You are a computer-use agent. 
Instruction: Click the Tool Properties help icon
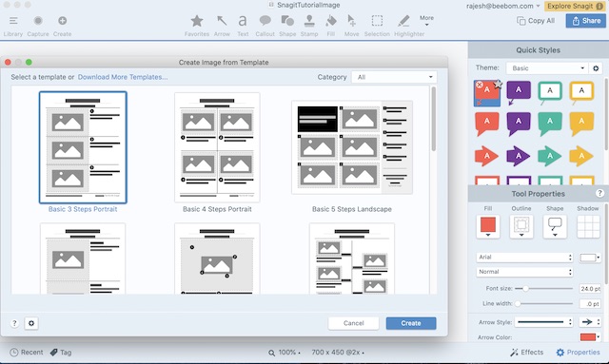[x=599, y=193]
